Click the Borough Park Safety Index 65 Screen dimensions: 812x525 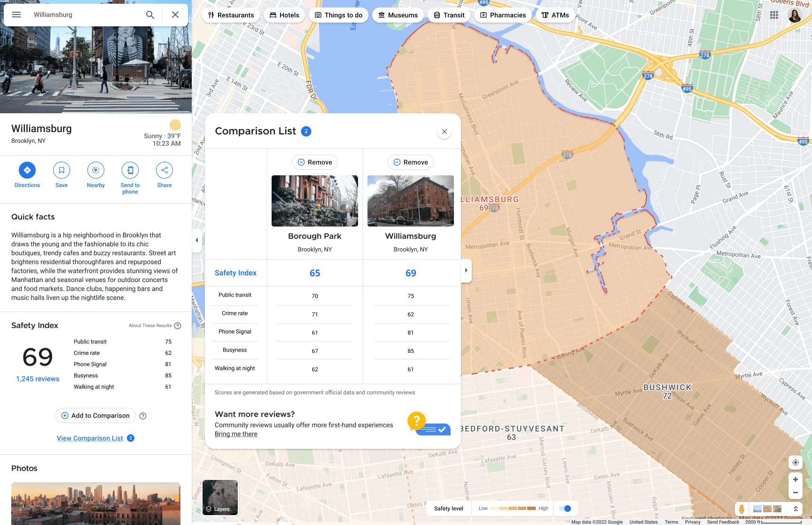315,273
